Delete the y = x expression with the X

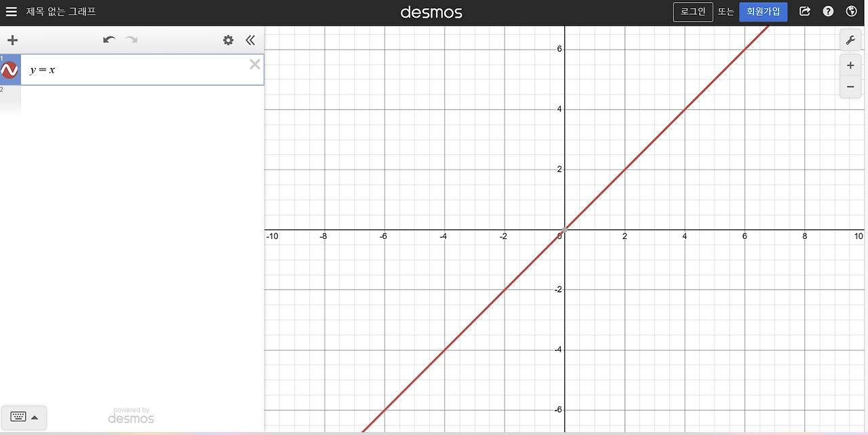click(254, 64)
